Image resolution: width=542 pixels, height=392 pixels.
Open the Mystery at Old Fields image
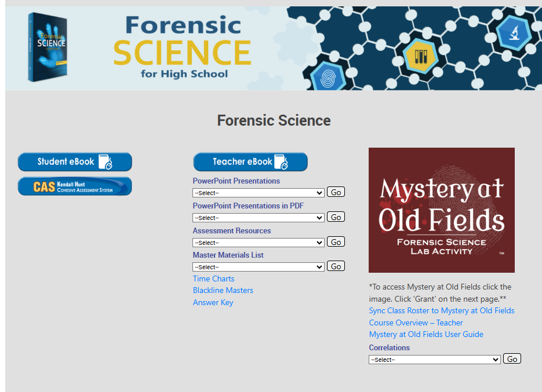pos(441,210)
